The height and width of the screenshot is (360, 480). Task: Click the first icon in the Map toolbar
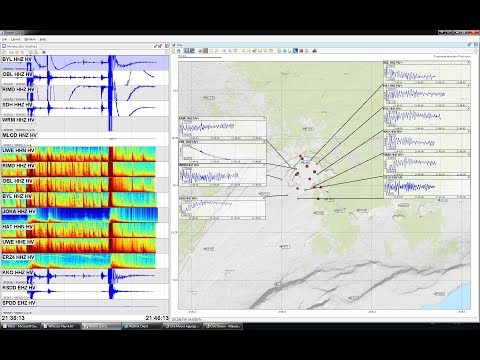(174, 51)
